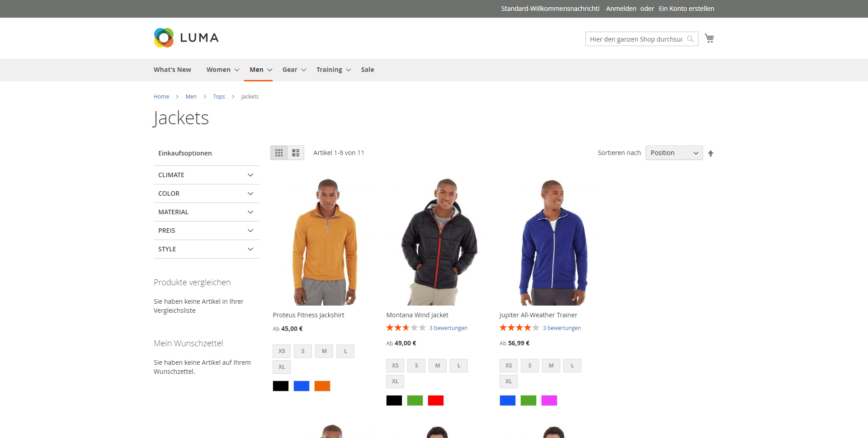The height and width of the screenshot is (438, 868).
Task: Expand the MATERIAL filter section
Action: pyautogui.click(x=206, y=212)
